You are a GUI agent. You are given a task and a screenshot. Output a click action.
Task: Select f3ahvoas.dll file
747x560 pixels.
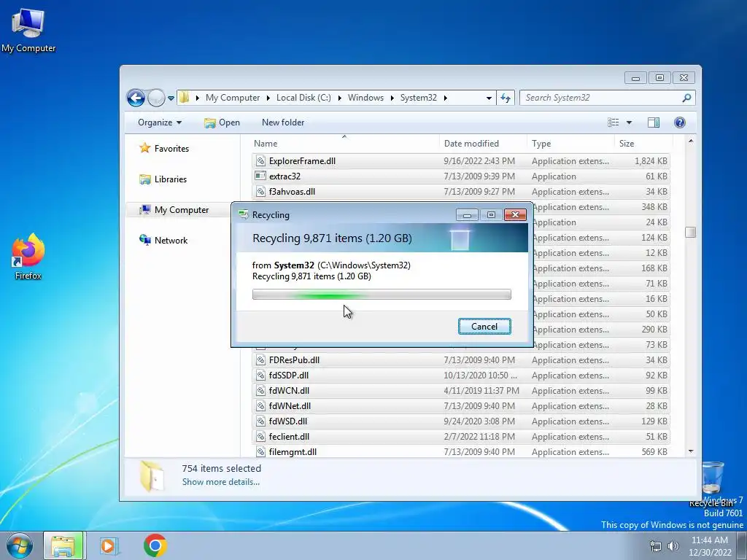[x=461, y=192]
